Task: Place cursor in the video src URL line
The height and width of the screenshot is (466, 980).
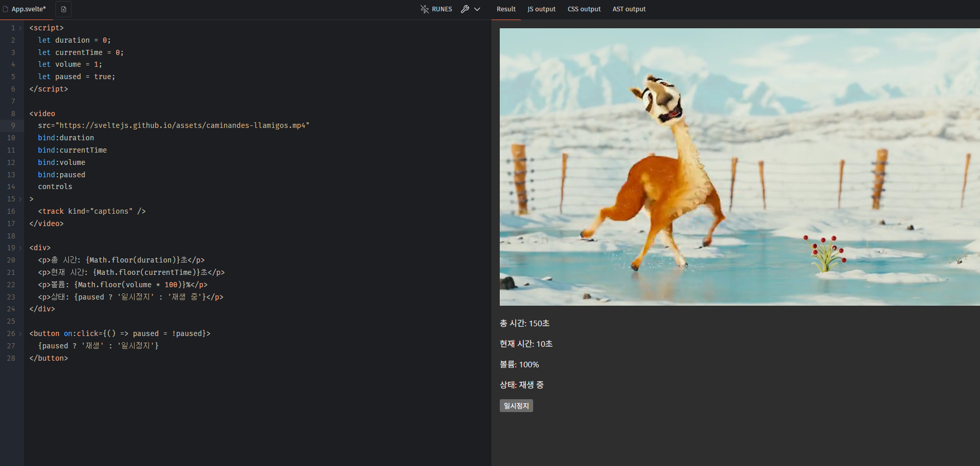Action: click(174, 125)
